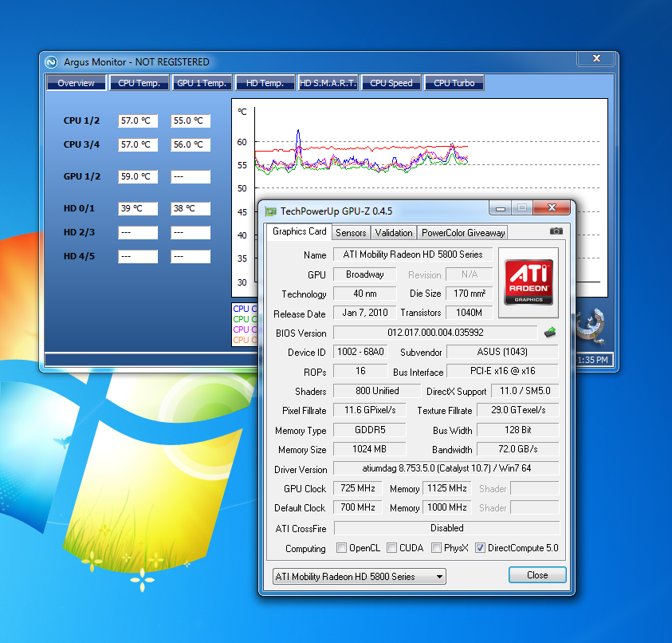Click the Name field showing ATI Mobility Radeon

pyautogui.click(x=413, y=254)
